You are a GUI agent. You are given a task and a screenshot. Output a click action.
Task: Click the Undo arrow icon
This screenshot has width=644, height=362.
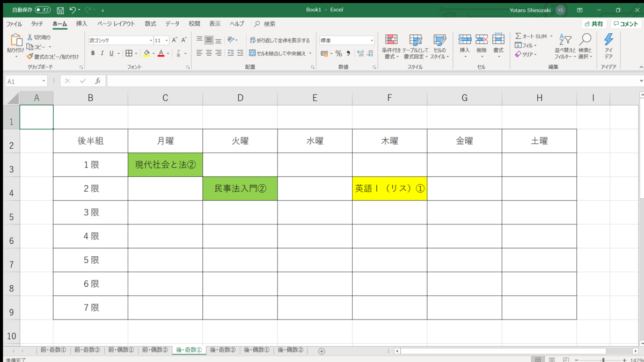tap(72, 10)
